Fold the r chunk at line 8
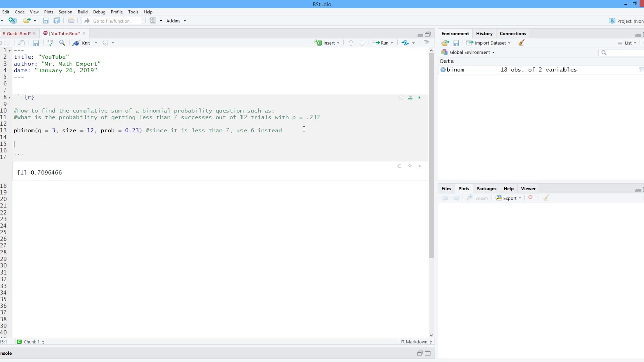This screenshot has width=644, height=362. click(10, 97)
